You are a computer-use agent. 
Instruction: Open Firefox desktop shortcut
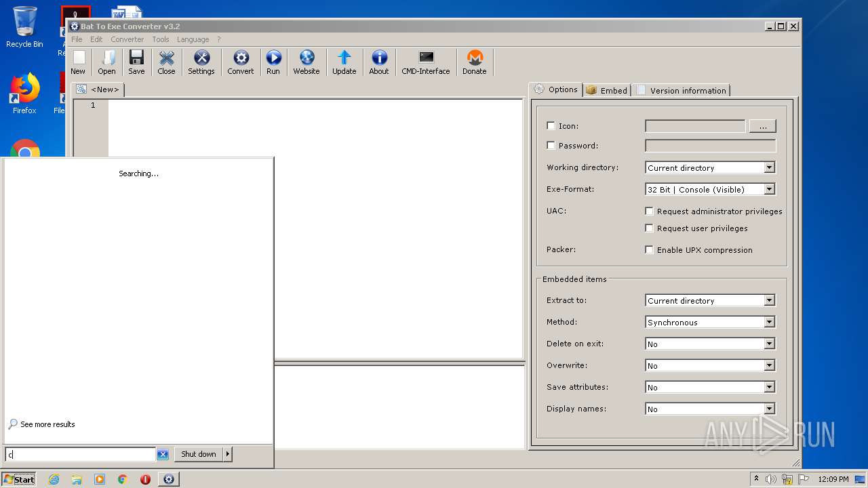tap(24, 94)
